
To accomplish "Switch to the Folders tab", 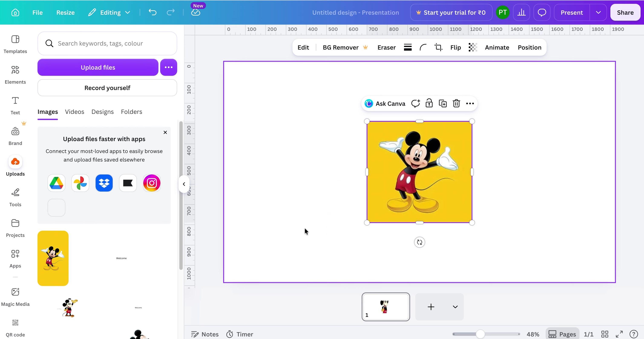I will pyautogui.click(x=131, y=112).
